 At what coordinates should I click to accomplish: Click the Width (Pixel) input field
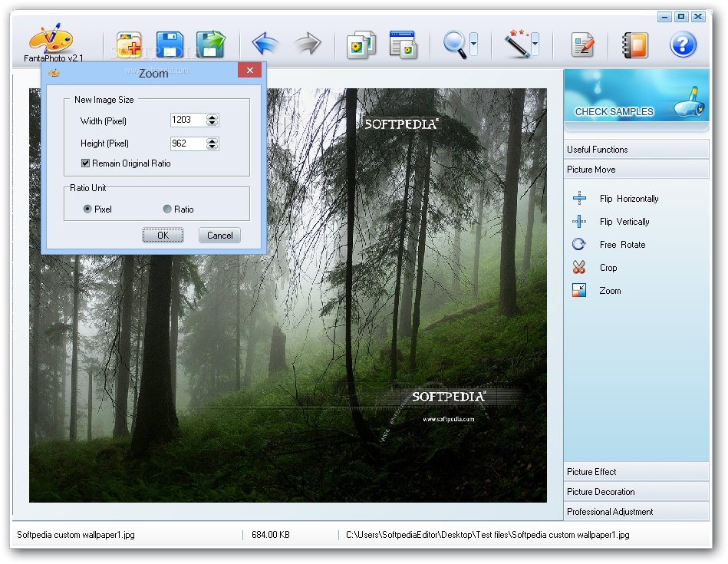tap(188, 120)
